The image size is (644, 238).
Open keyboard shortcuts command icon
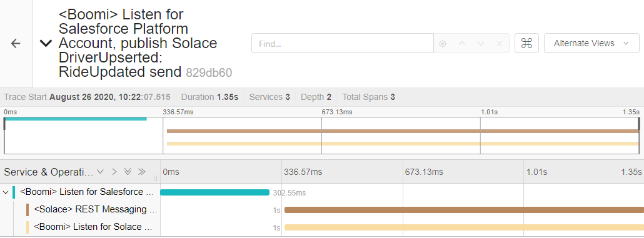pyautogui.click(x=526, y=44)
